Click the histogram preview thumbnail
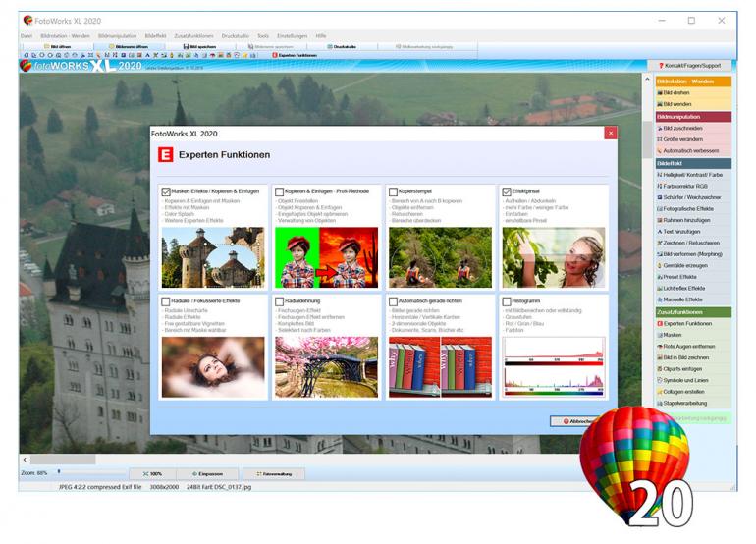This screenshot has width=756, height=544. (554, 367)
